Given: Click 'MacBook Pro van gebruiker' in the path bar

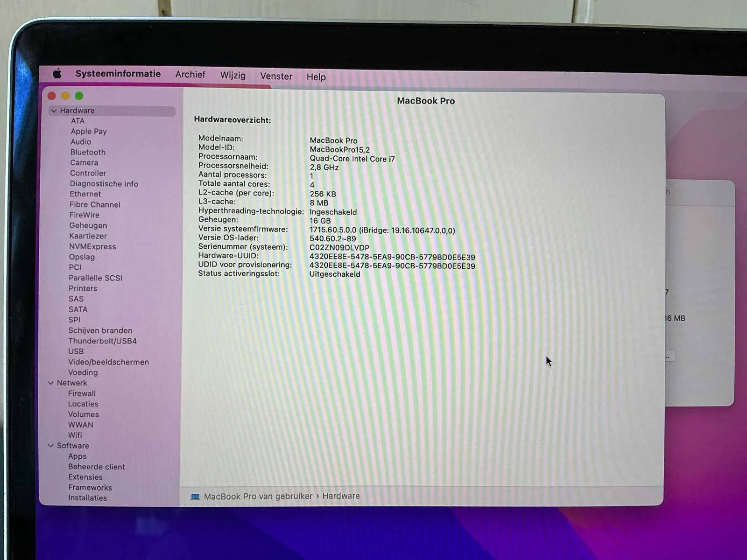Looking at the screenshot, I should tap(258, 497).
